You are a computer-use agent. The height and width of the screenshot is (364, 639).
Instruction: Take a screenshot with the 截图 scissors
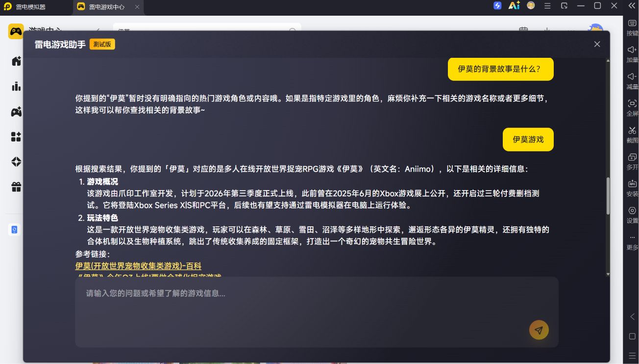632,130
